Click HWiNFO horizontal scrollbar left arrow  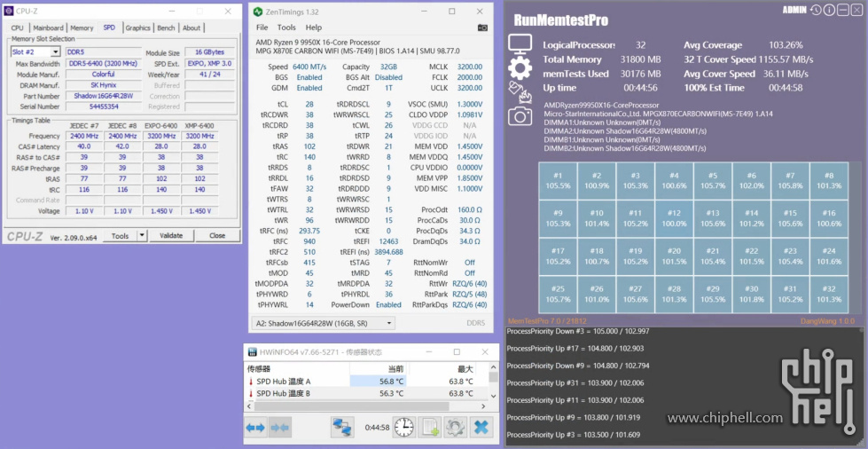coord(249,406)
